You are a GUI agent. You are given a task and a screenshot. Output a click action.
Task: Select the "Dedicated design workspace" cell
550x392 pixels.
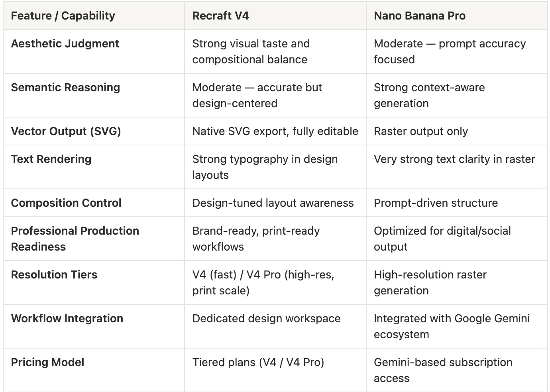click(x=266, y=319)
